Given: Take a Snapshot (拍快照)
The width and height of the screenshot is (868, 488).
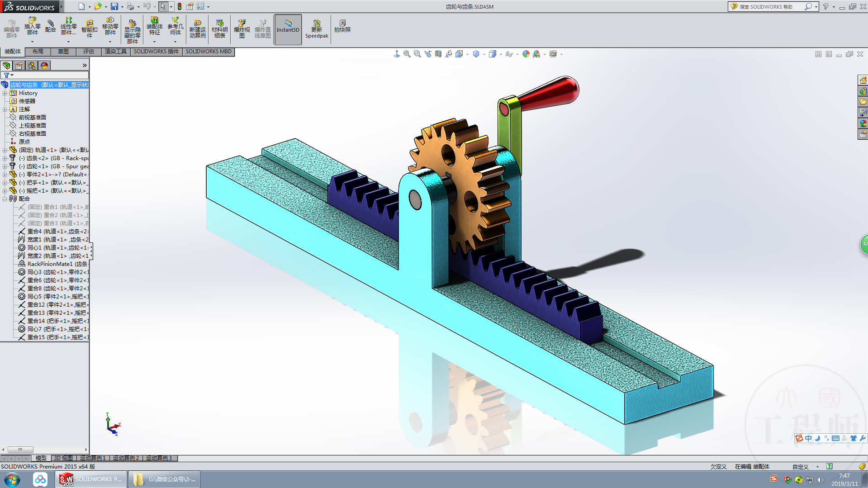Looking at the screenshot, I should click(342, 26).
